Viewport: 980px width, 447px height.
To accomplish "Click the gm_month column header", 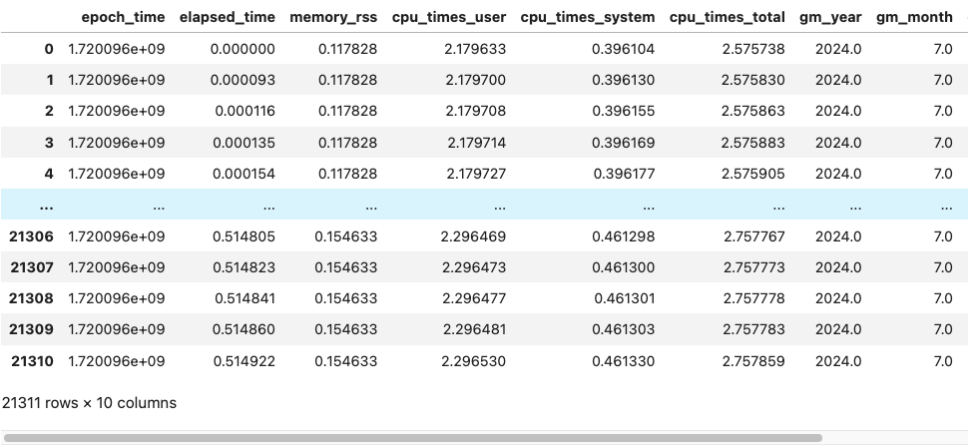I will pos(914,18).
